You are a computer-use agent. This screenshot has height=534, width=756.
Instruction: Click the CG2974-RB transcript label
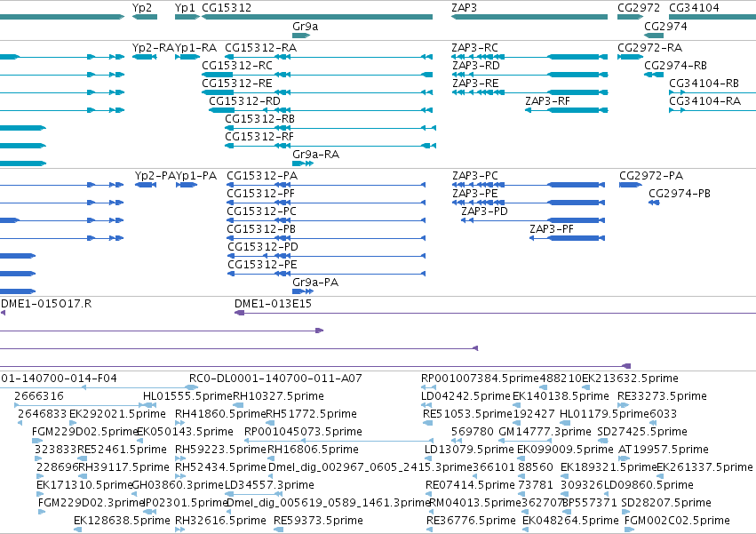675,66
